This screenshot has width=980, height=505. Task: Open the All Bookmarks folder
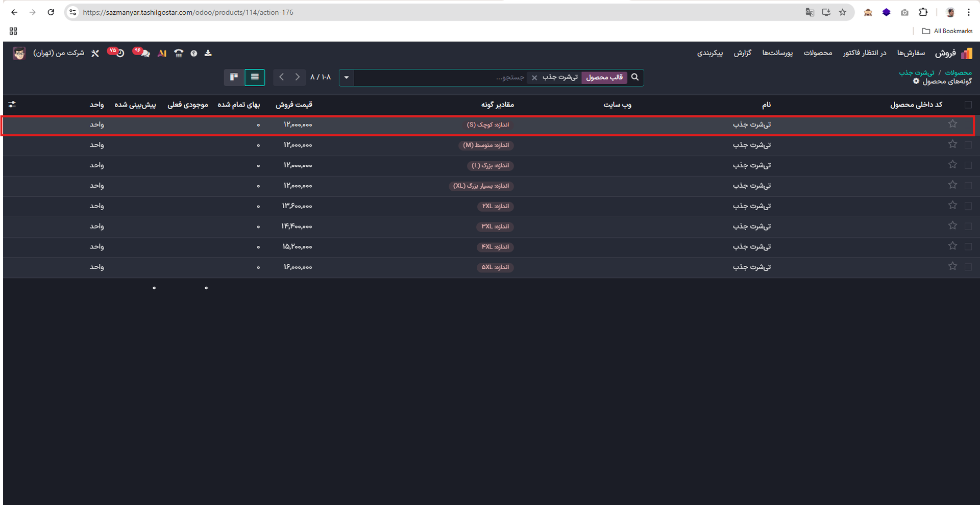pos(947,31)
